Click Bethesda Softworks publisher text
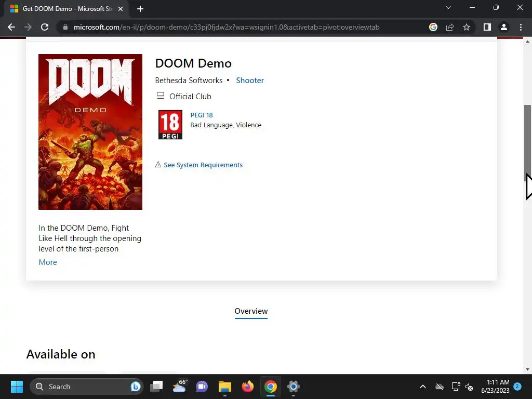 click(x=189, y=81)
